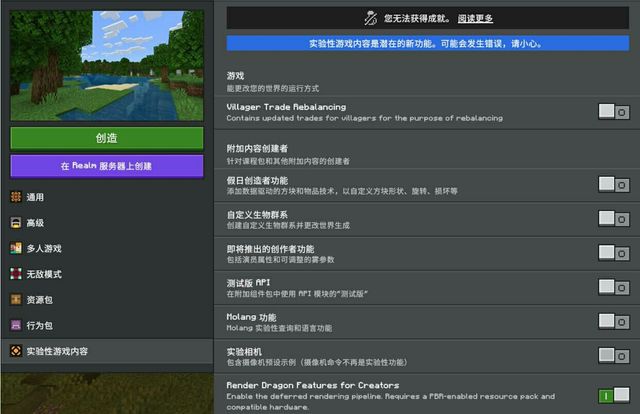Screen dimensions: 640x414
Task: Toggle the 测试版 API switch
Action: click(613, 287)
